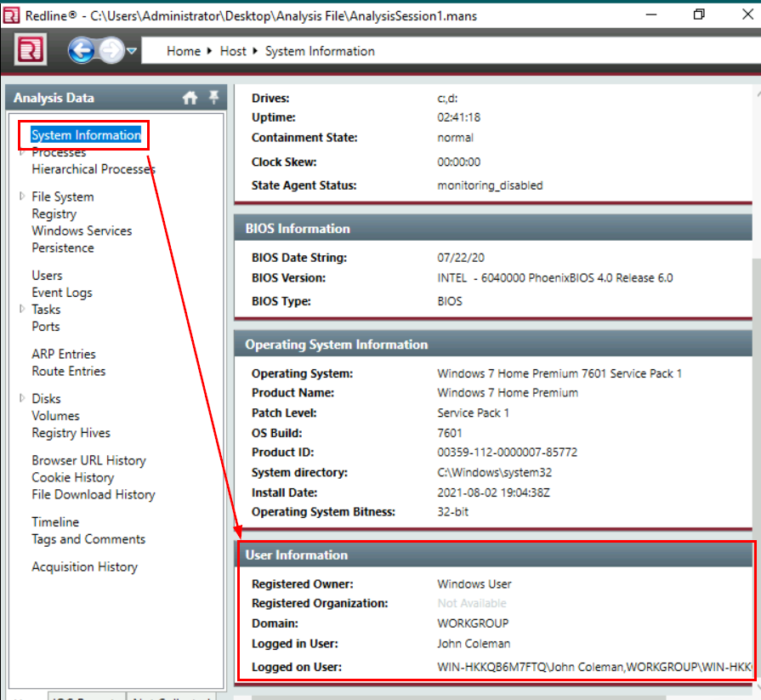Open Acquisition History
The image size is (761, 700).
[84, 567]
